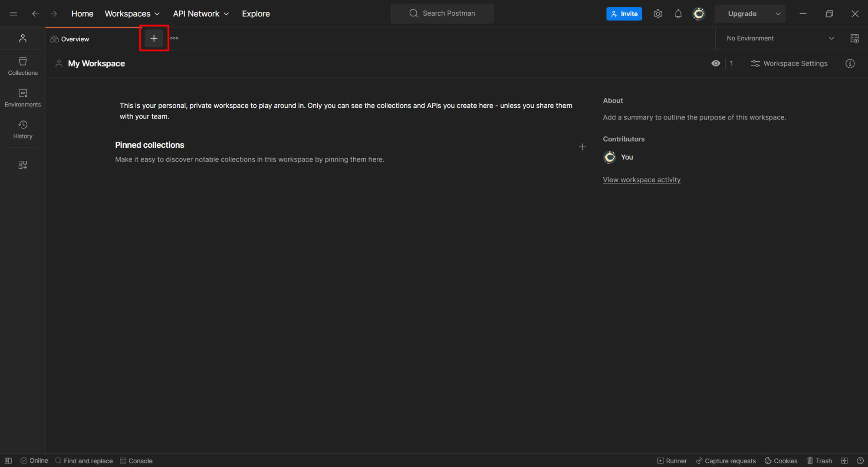Expand the API Network dropdown
868x467 pixels.
[x=201, y=14]
